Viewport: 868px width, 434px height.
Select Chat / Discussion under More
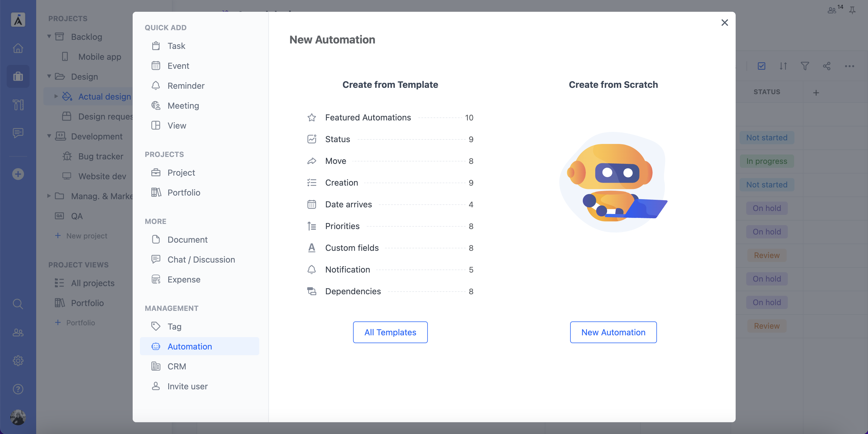[x=200, y=260]
